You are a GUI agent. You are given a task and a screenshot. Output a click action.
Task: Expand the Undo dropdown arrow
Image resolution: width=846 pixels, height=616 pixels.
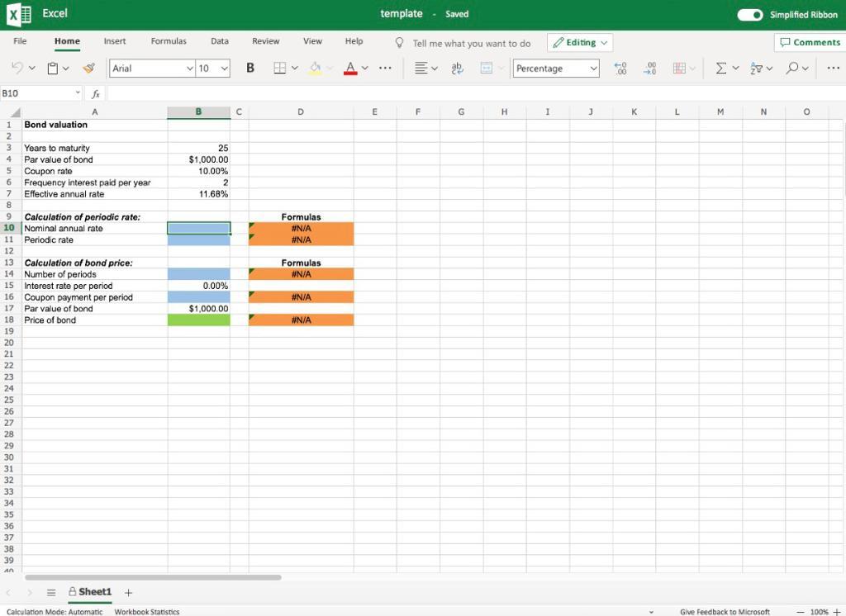(x=32, y=68)
